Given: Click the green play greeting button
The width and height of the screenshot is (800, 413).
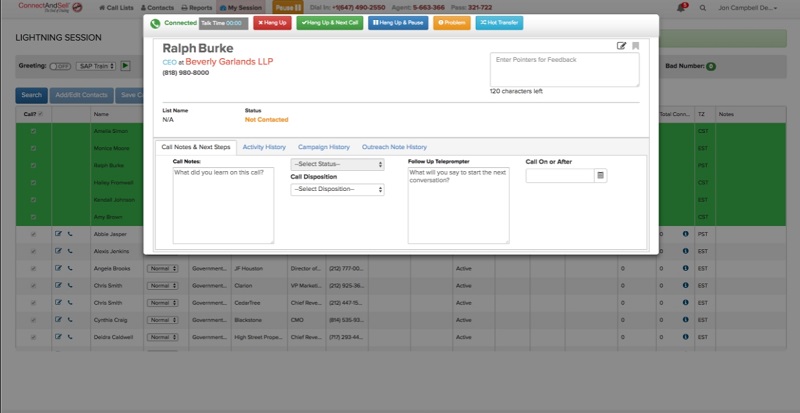Looking at the screenshot, I should (126, 66).
